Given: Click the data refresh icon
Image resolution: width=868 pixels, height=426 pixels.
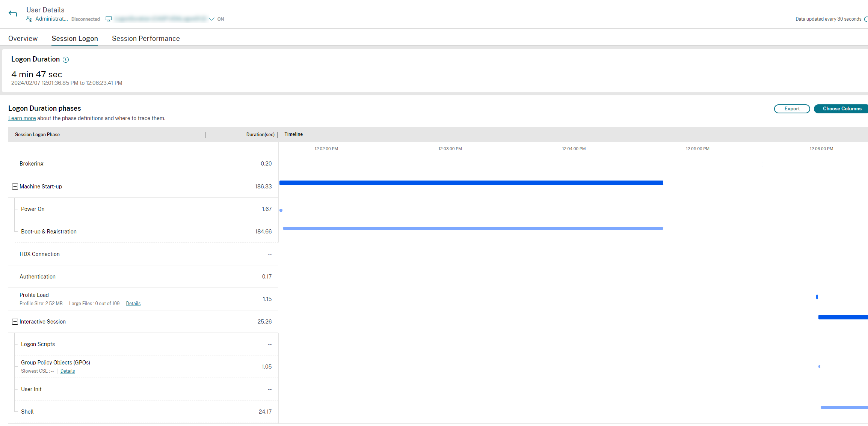Looking at the screenshot, I should point(865,19).
